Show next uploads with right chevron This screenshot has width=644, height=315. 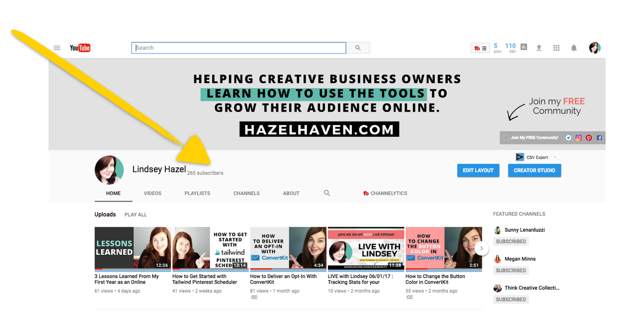click(x=482, y=248)
